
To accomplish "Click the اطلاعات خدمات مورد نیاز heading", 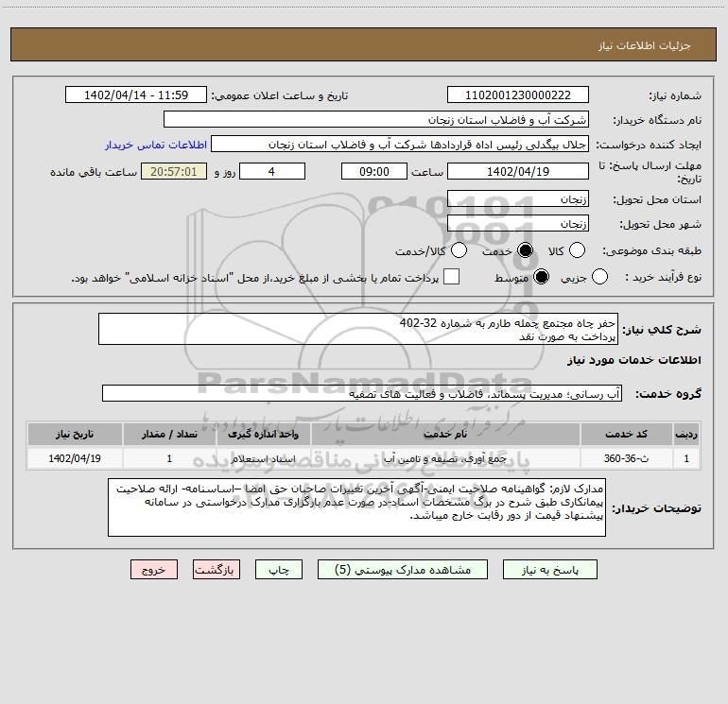I will (x=634, y=360).
